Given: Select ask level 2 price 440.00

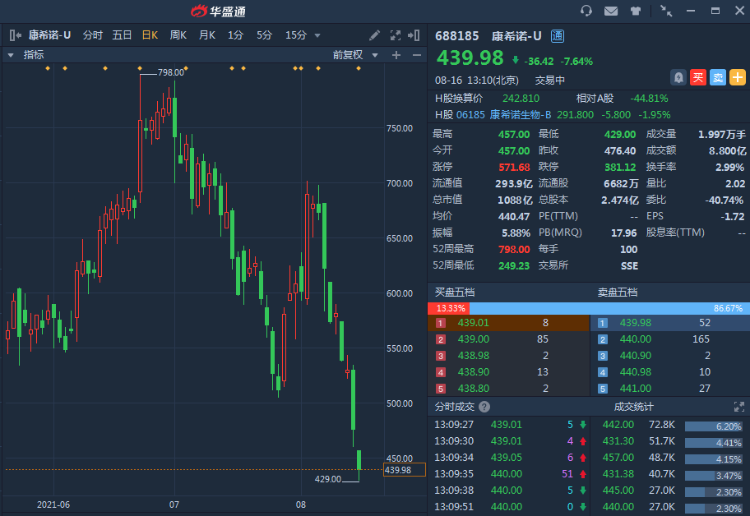Looking at the screenshot, I should [x=635, y=339].
